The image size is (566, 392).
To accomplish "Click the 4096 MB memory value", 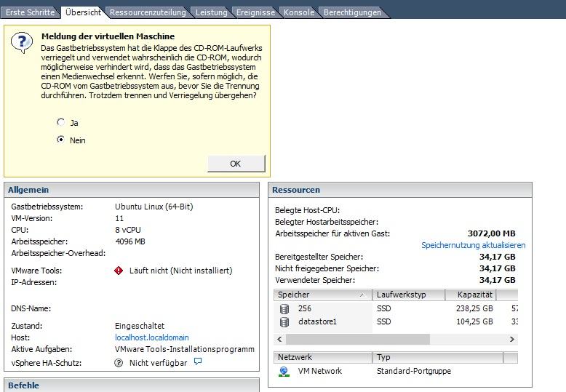I will [x=130, y=241].
